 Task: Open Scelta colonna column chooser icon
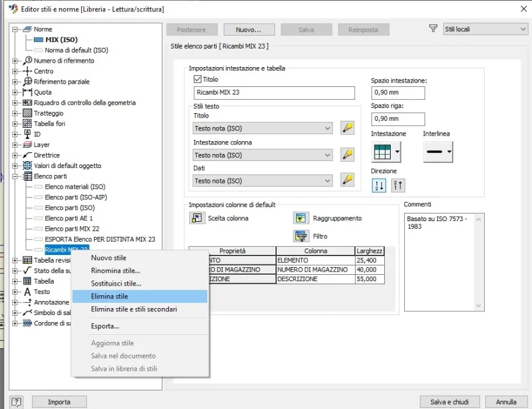pos(197,218)
